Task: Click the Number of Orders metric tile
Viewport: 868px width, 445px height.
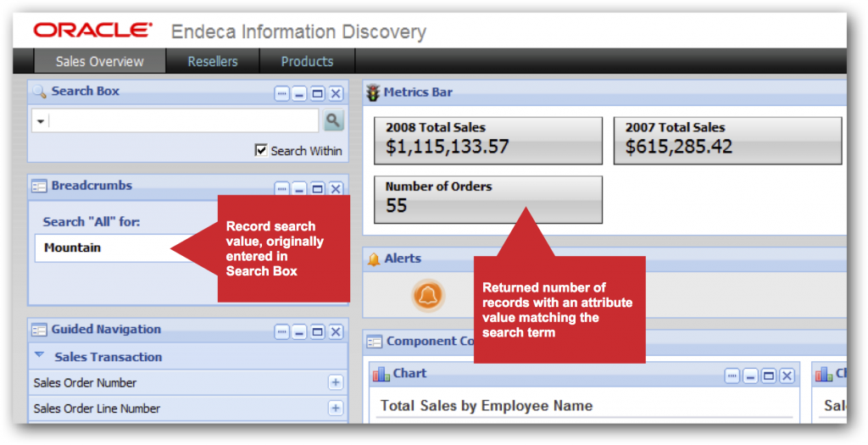Action: [x=488, y=200]
